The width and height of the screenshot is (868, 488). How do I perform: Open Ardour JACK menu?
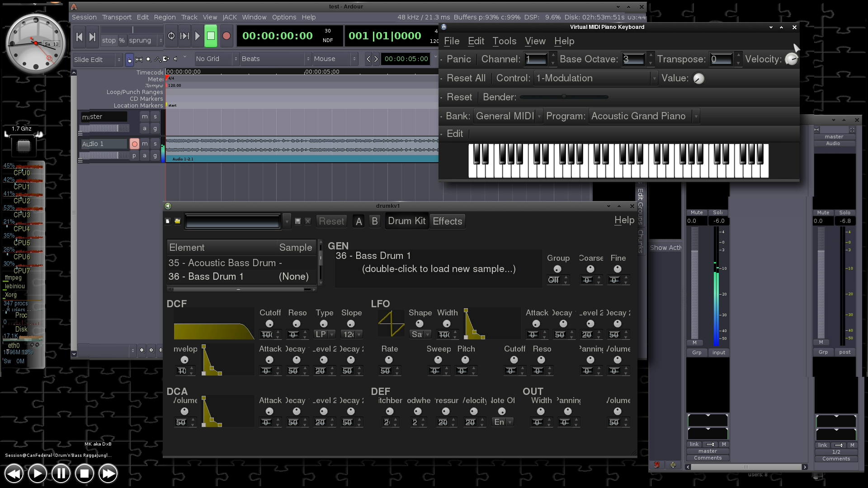click(x=230, y=17)
